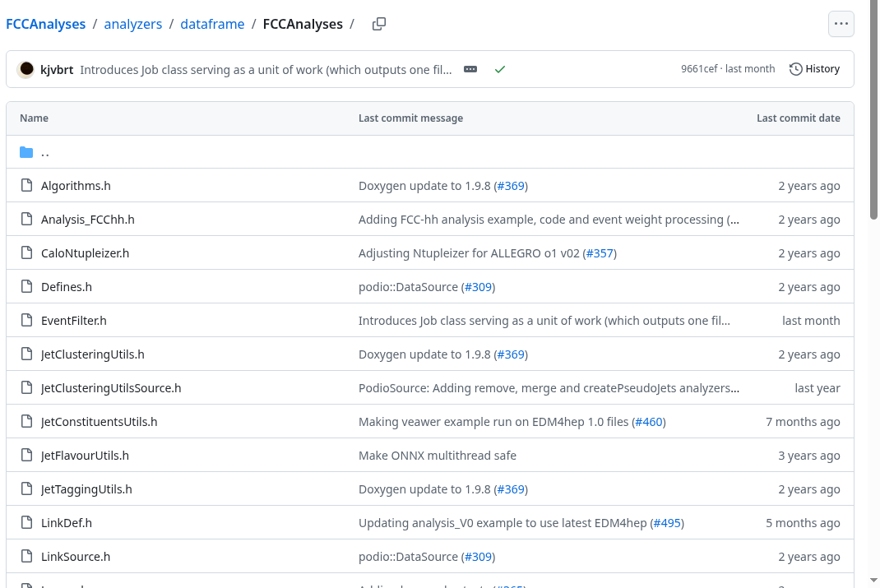Open PR #357 link in CaloNtupleizer.h row
This screenshot has height=588, width=880.
[600, 253]
